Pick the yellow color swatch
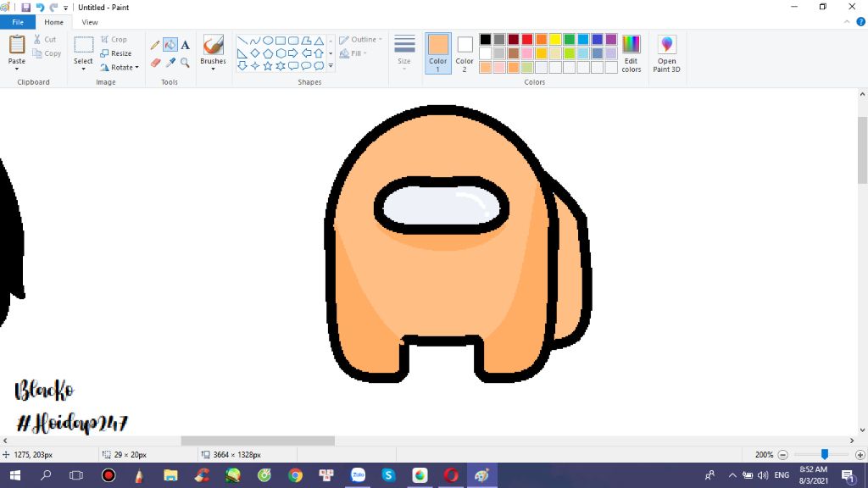 click(555, 39)
